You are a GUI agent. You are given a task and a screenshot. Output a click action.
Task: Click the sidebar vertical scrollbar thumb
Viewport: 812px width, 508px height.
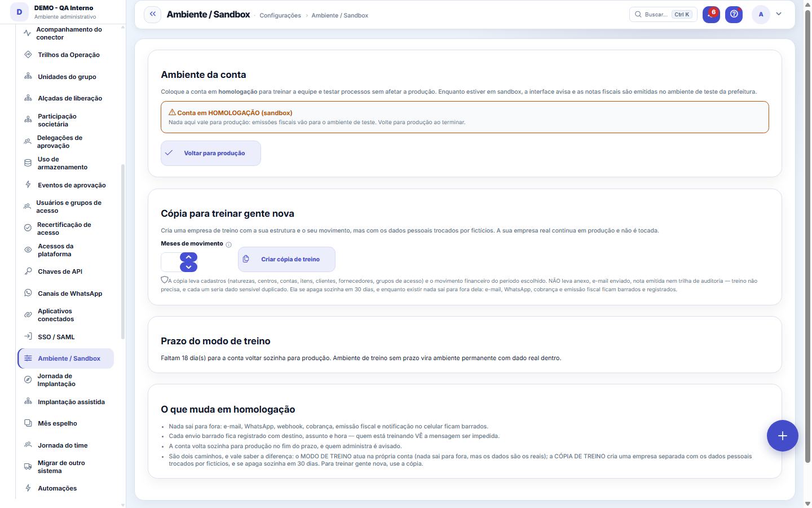coord(123,251)
